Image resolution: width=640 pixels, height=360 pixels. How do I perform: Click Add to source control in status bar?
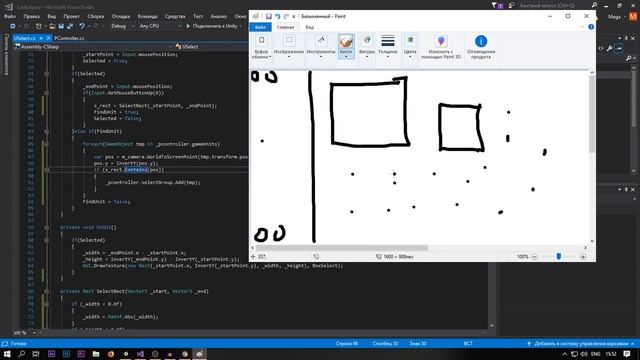click(x=581, y=344)
